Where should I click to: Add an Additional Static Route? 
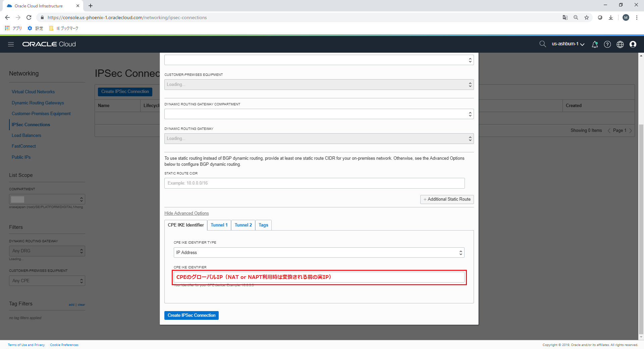[447, 199]
